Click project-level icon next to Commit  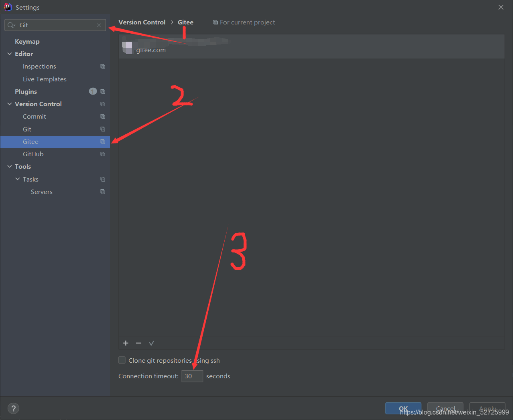[x=103, y=116]
